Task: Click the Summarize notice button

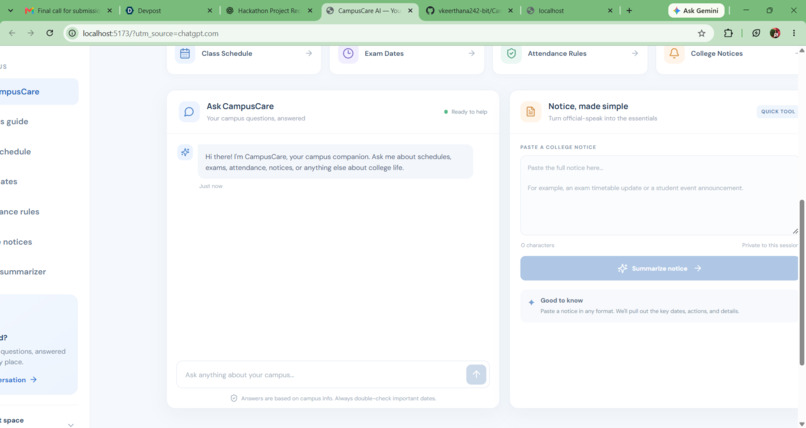Action: (x=659, y=268)
